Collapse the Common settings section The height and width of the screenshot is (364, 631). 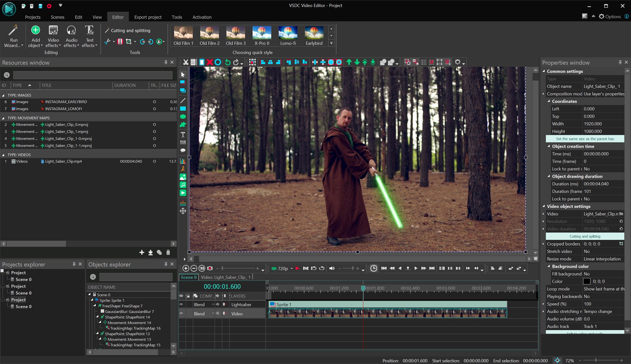544,71
